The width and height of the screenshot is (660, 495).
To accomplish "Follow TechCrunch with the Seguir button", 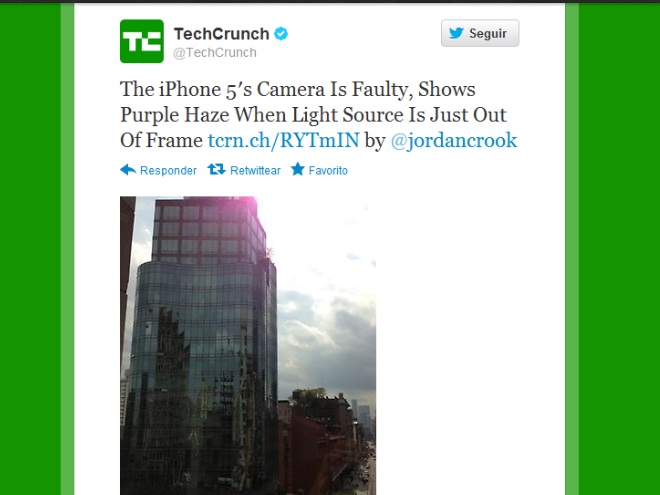I will (480, 33).
